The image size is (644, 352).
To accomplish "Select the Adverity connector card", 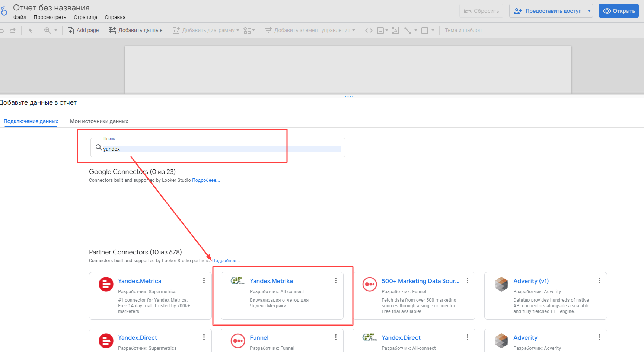I will point(546,340).
